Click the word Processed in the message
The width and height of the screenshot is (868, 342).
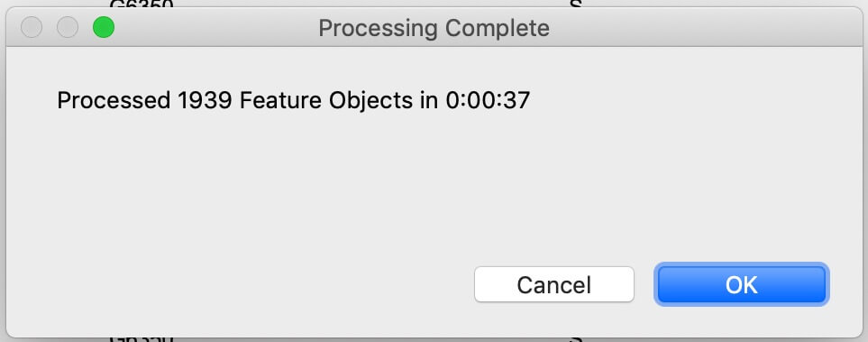(x=114, y=101)
